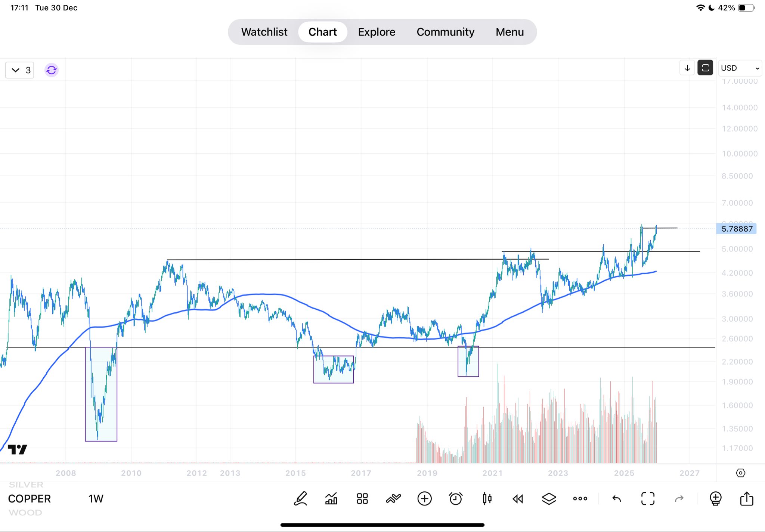Screen dimensions: 765x532
Task: Open the indicators chart icon
Action: point(331,499)
